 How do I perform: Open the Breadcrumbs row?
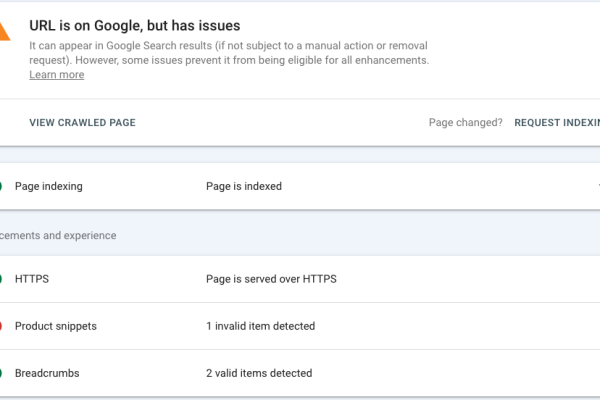(300, 373)
